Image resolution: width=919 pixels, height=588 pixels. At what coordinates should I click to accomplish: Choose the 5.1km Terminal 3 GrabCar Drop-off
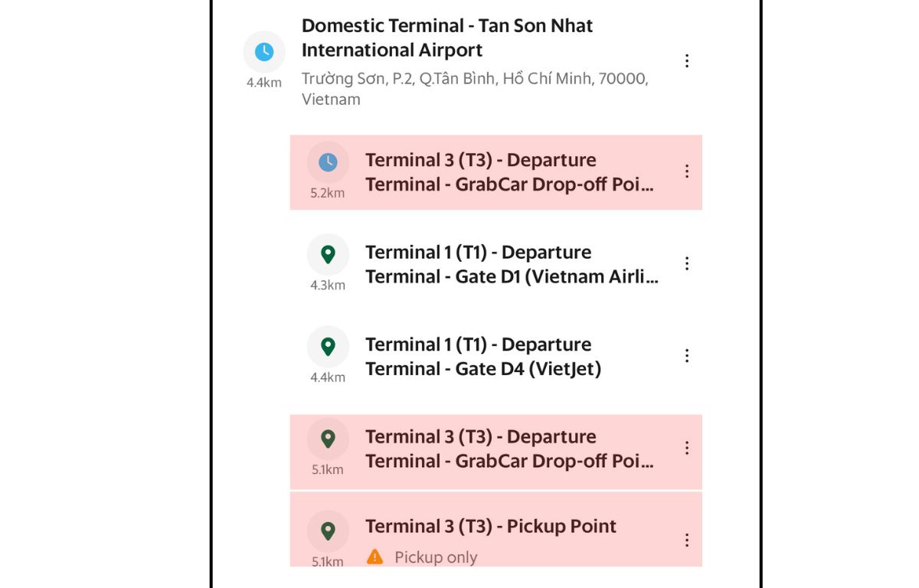click(x=509, y=449)
